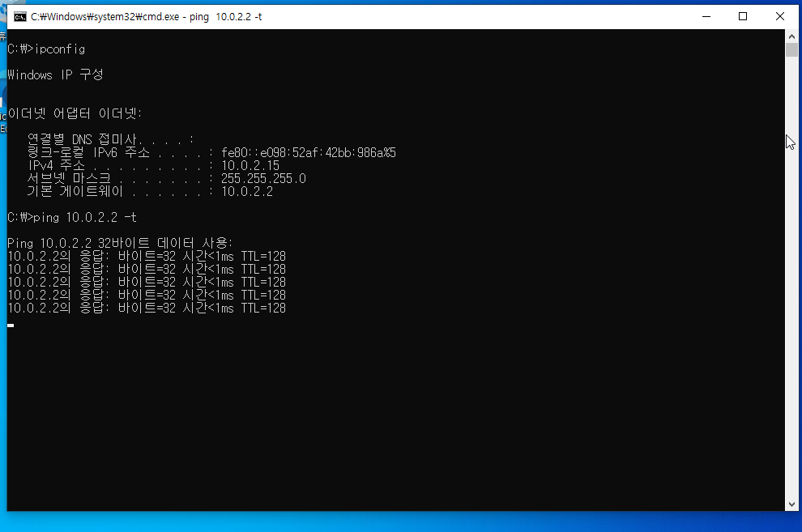Click the '연결별 DNS 접미사' line
Screen dimensions: 802x532
click(x=111, y=139)
